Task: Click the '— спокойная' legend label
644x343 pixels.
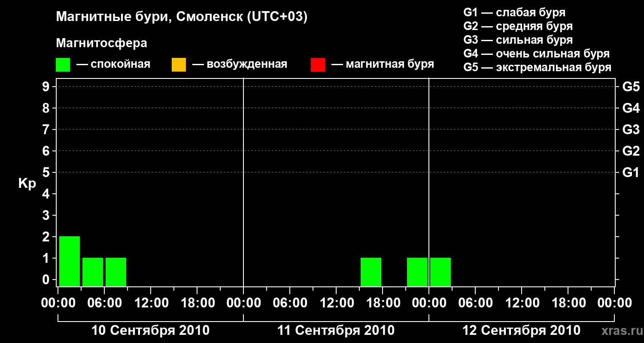Action: [113, 65]
